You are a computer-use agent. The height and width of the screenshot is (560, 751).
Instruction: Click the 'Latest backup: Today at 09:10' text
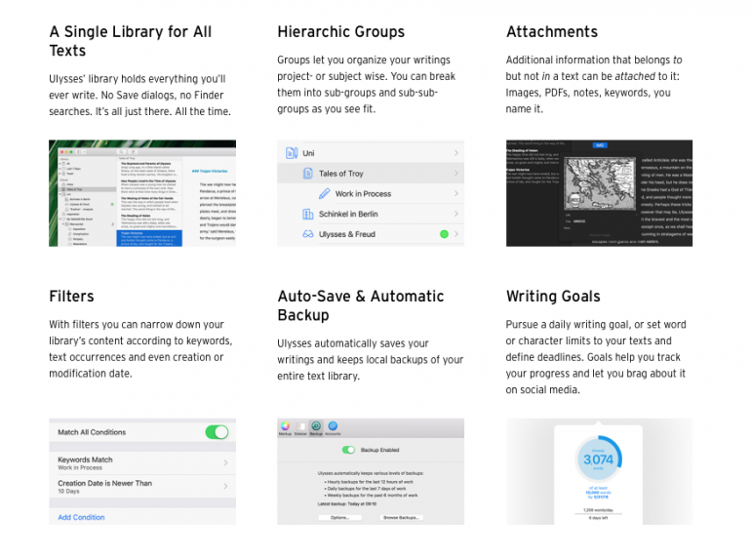click(x=347, y=504)
